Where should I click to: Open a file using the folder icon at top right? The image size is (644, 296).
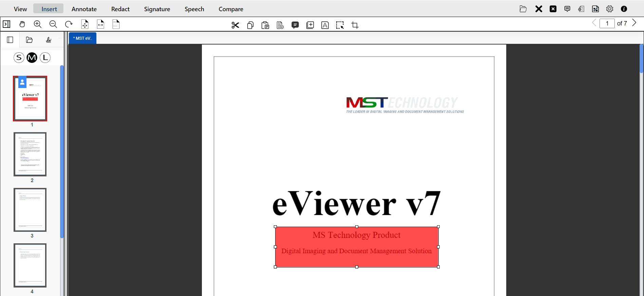pyautogui.click(x=523, y=9)
